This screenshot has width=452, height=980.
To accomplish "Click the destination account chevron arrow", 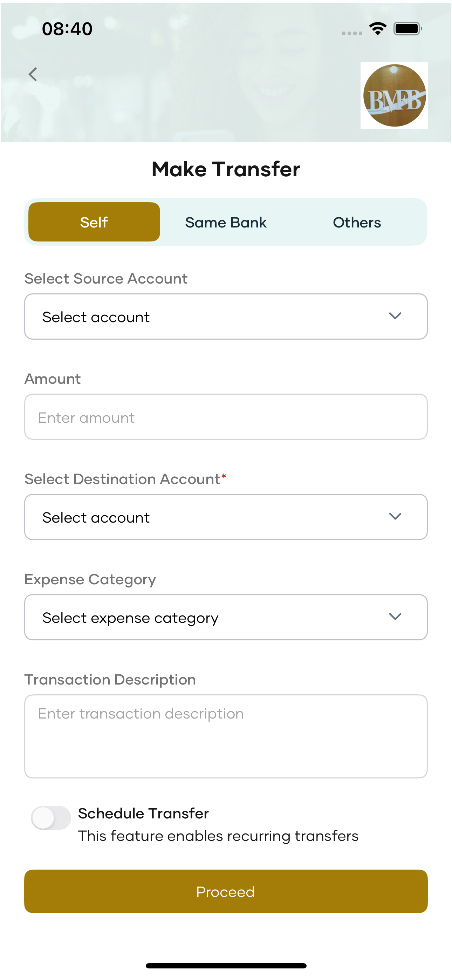I will pyautogui.click(x=395, y=516).
